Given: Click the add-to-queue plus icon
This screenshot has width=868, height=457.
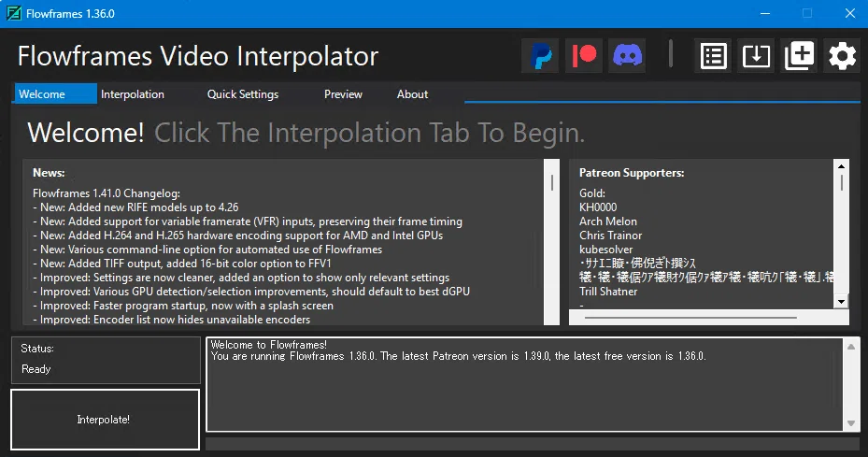Looking at the screenshot, I should pos(800,56).
